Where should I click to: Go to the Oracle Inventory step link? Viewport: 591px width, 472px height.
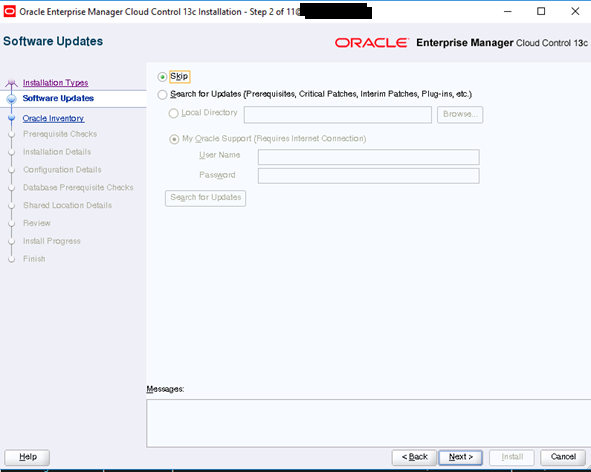coord(53,118)
